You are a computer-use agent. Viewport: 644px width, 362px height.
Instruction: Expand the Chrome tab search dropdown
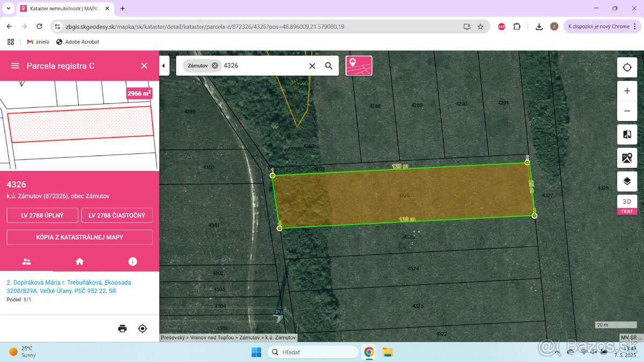[9, 9]
